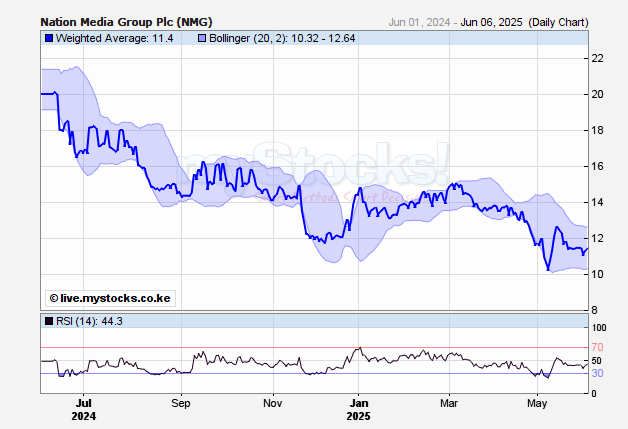Click the RSI (14) black legend square
The width and height of the screenshot is (628, 429).
pyautogui.click(x=47, y=321)
